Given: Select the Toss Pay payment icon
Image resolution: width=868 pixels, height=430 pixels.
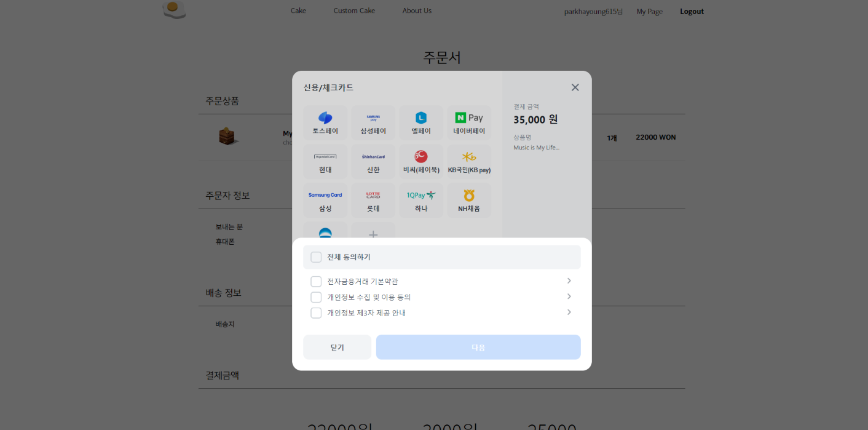Looking at the screenshot, I should (325, 122).
